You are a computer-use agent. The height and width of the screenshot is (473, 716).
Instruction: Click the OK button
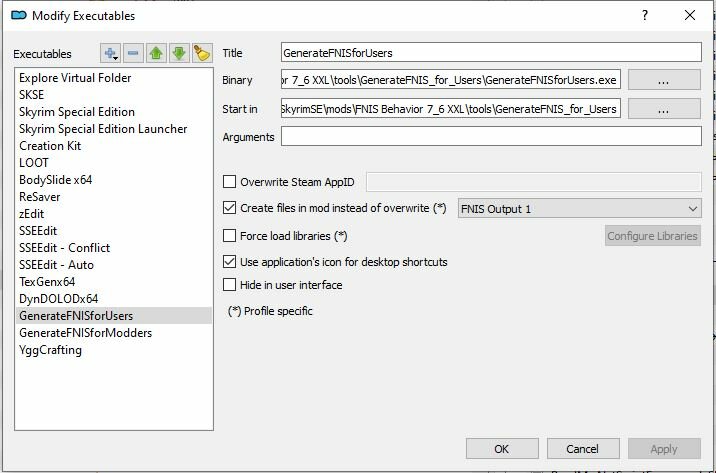[502, 449]
